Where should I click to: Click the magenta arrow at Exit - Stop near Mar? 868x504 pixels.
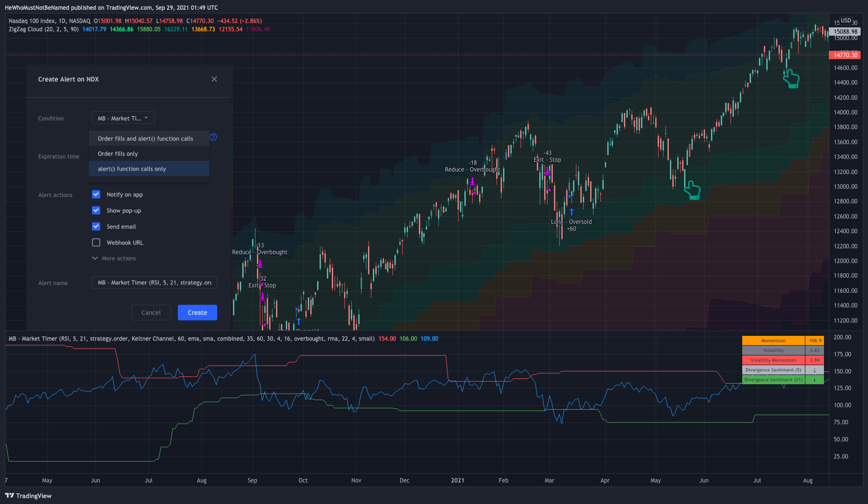(x=548, y=171)
